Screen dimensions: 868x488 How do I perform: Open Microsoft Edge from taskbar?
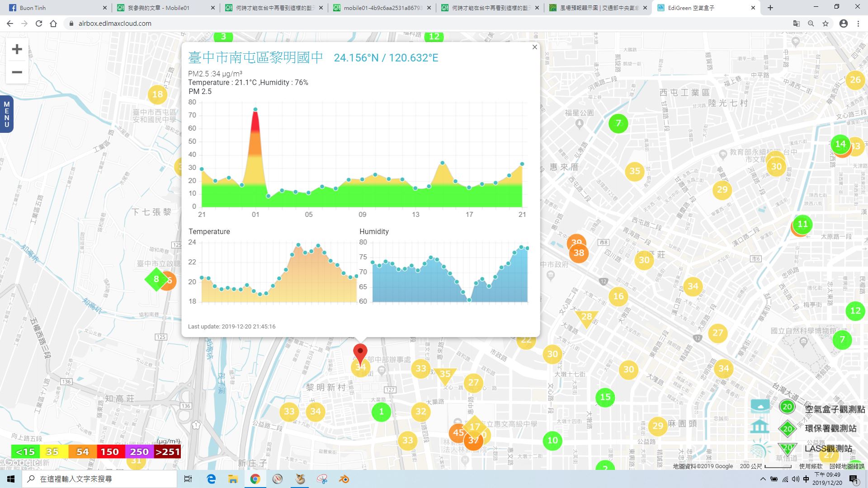pyautogui.click(x=211, y=479)
